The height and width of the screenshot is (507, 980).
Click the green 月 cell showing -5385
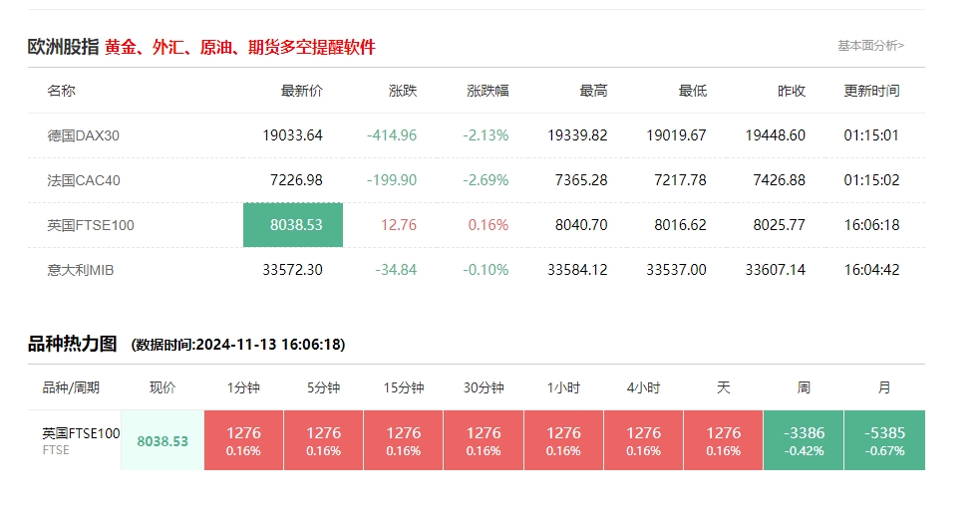[884, 440]
